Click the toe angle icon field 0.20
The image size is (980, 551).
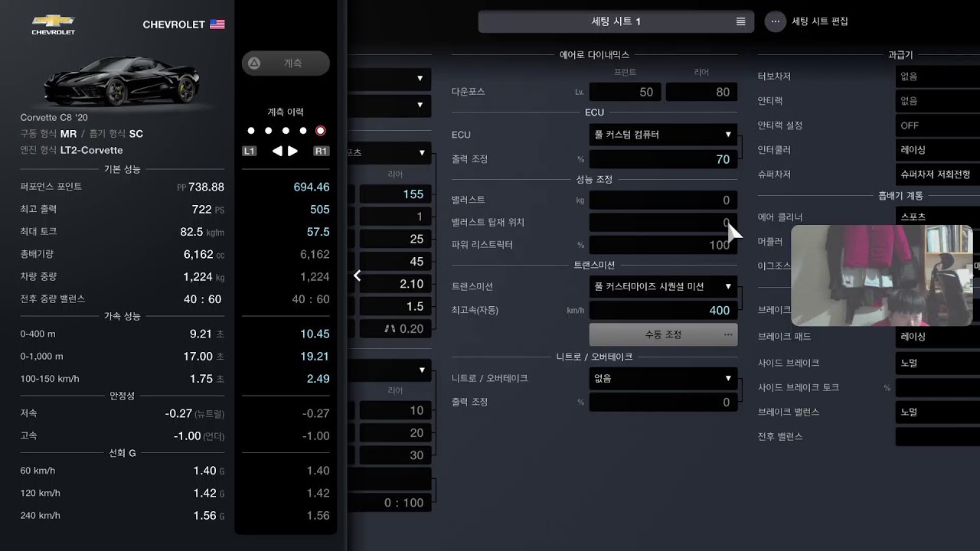(395, 328)
